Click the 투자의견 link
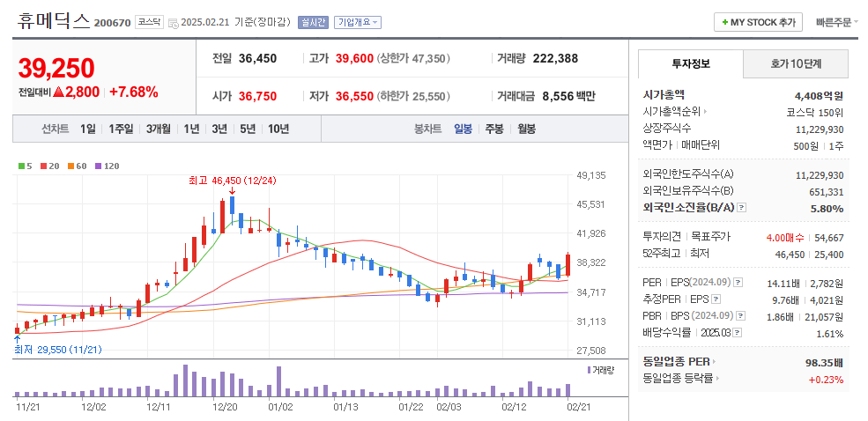The height and width of the screenshot is (421, 868). coord(660,237)
